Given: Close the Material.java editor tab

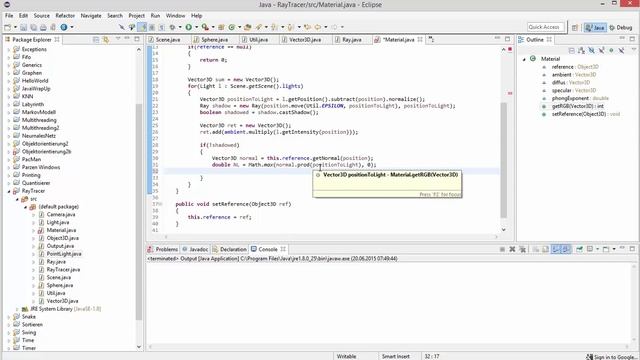Looking at the screenshot, I should [x=420, y=40].
